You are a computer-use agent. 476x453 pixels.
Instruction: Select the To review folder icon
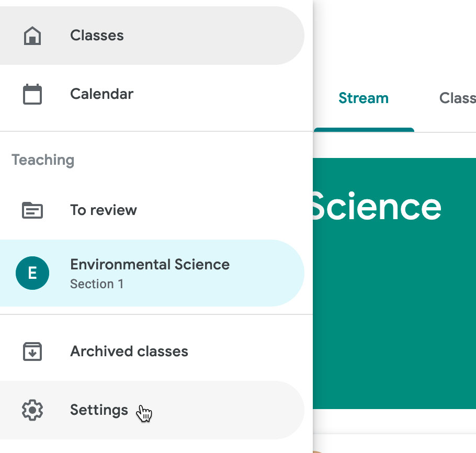(x=33, y=210)
